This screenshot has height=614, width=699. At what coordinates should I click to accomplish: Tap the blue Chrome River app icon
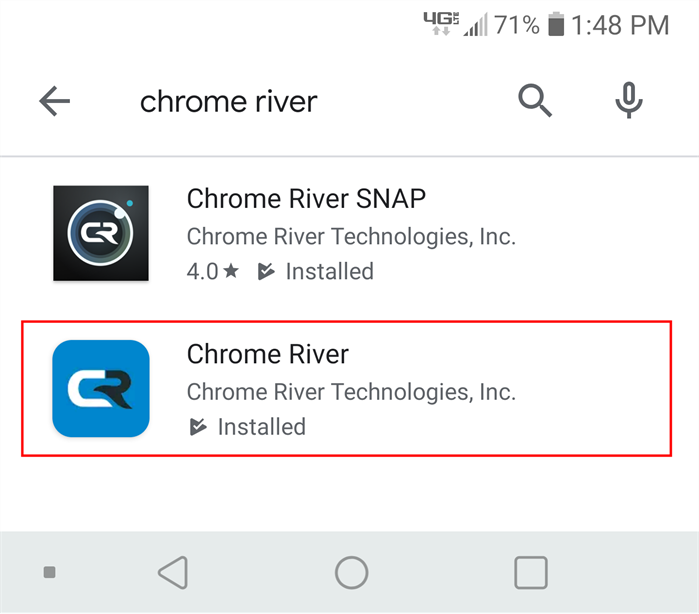click(101, 388)
